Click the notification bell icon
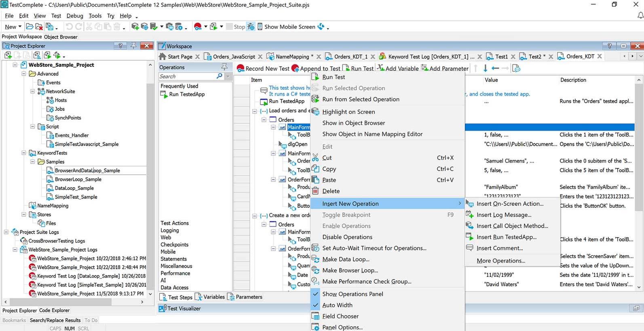 640,15
